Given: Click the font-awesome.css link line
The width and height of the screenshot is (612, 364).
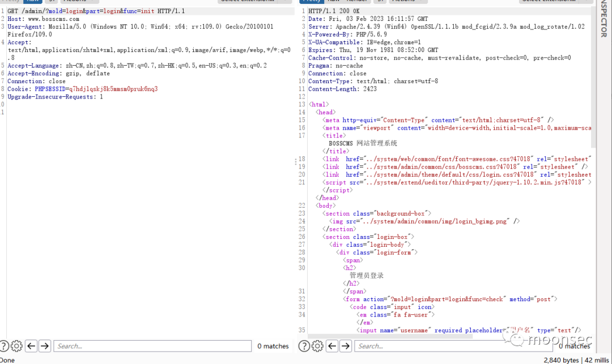Looking at the screenshot, I should [x=457, y=159].
